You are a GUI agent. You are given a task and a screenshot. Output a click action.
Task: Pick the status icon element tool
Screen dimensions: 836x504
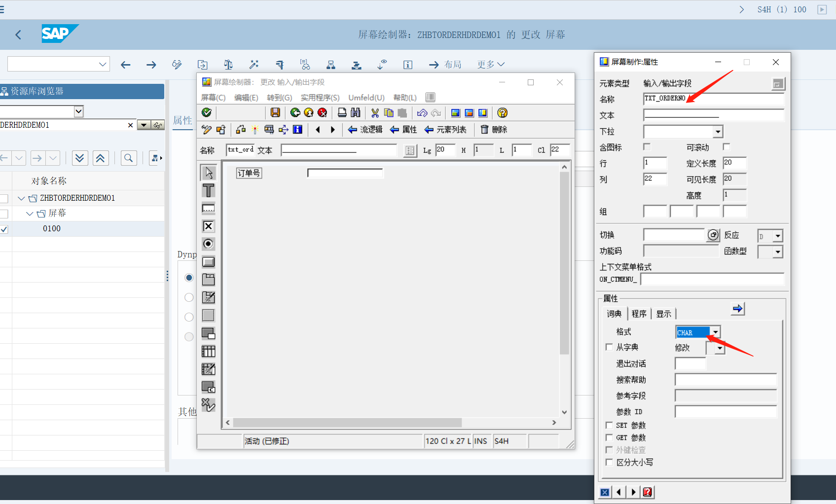coord(209,405)
